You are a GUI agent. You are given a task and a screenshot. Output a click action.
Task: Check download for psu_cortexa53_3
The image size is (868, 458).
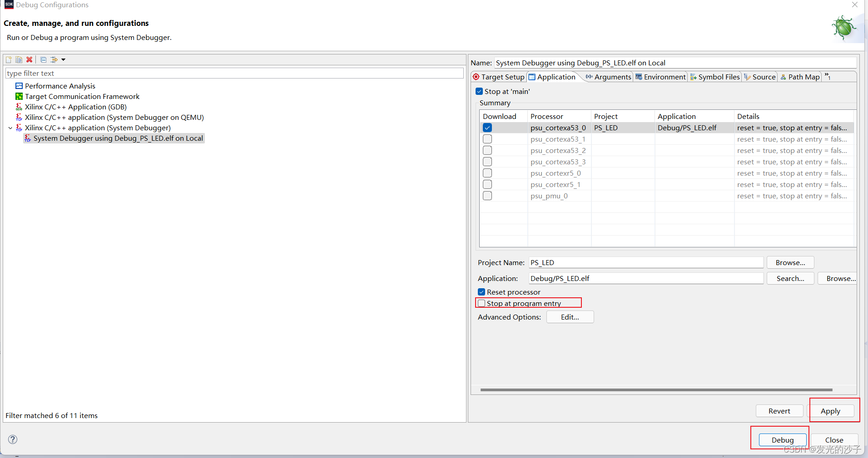(487, 162)
